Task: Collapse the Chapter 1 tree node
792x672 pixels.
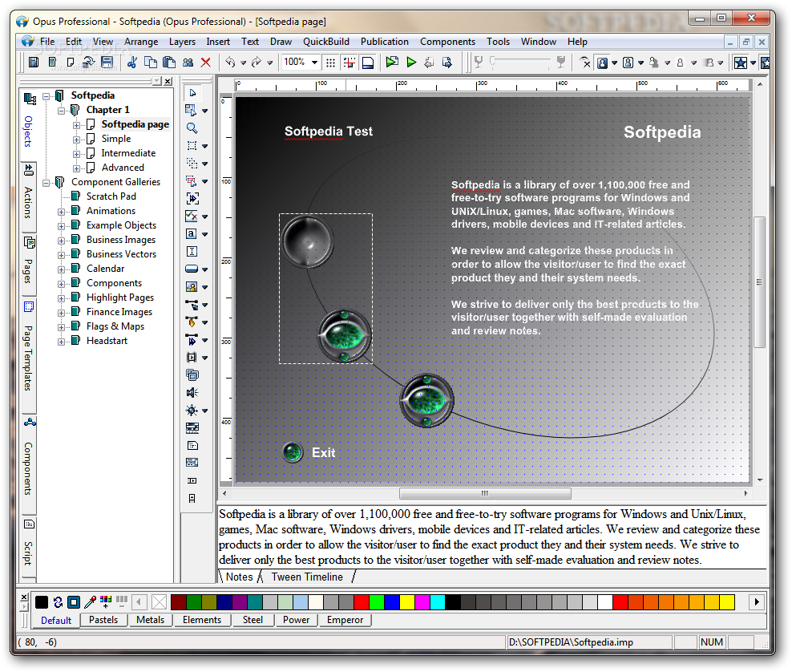Action: tap(61, 110)
